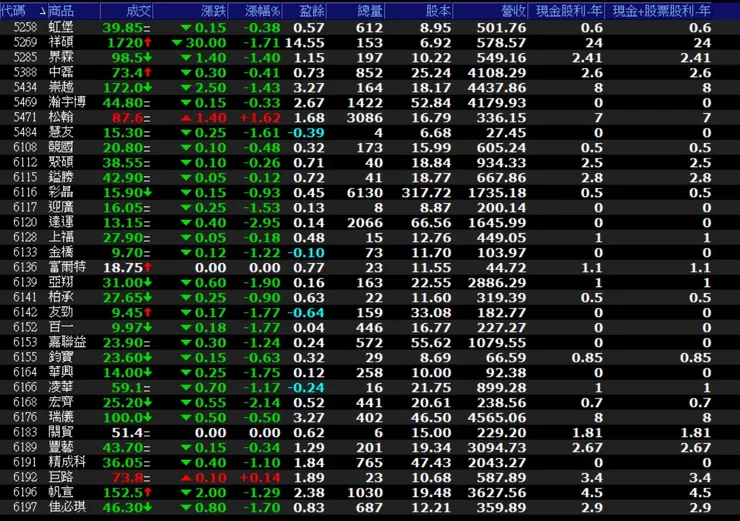
Task: Select stock name 中磊
Action: (x=61, y=73)
